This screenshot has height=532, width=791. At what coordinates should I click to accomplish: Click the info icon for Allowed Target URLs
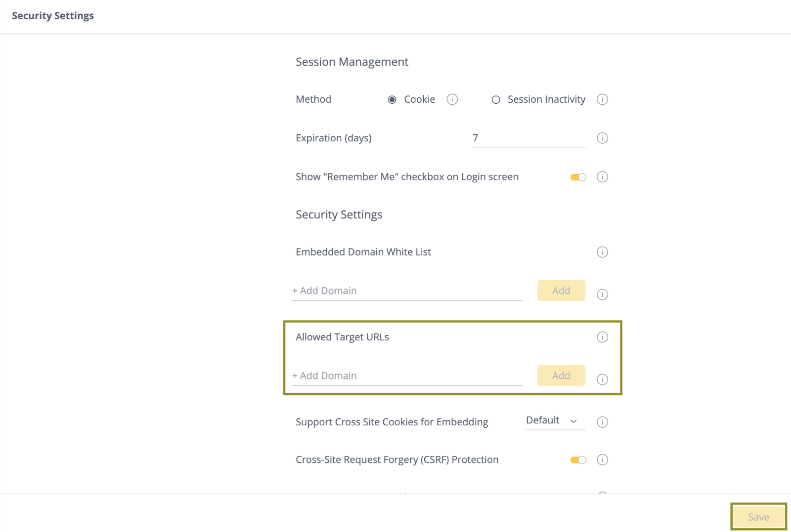pyautogui.click(x=602, y=337)
